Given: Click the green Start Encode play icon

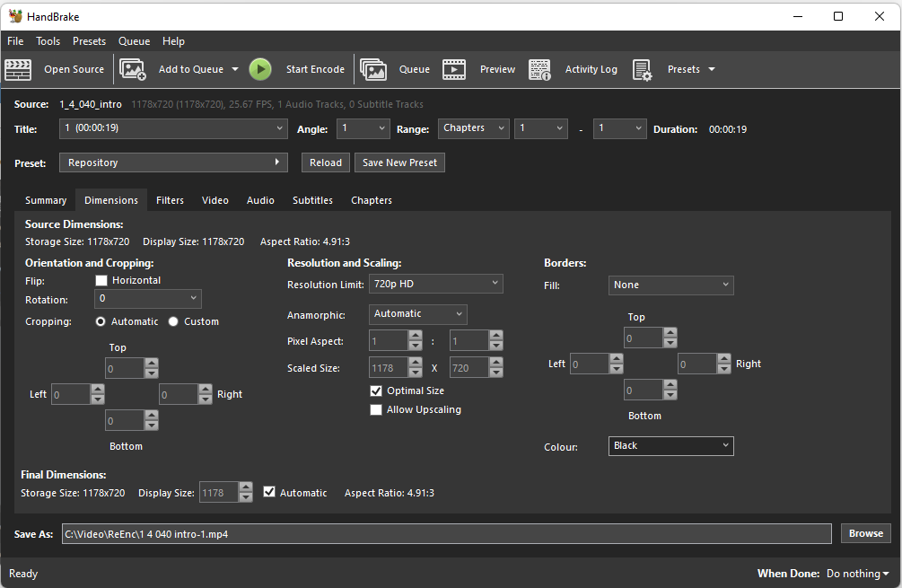Looking at the screenshot, I should click(x=260, y=70).
